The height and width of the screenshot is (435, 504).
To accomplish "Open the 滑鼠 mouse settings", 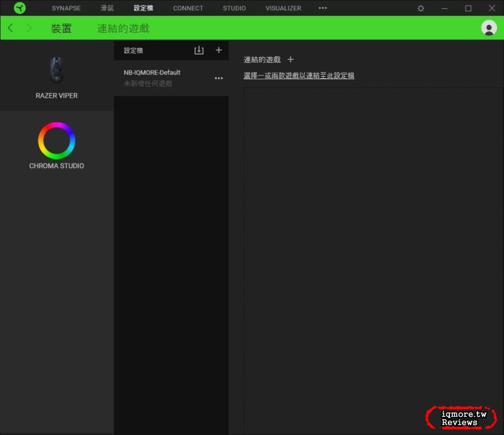I will tap(106, 8).
